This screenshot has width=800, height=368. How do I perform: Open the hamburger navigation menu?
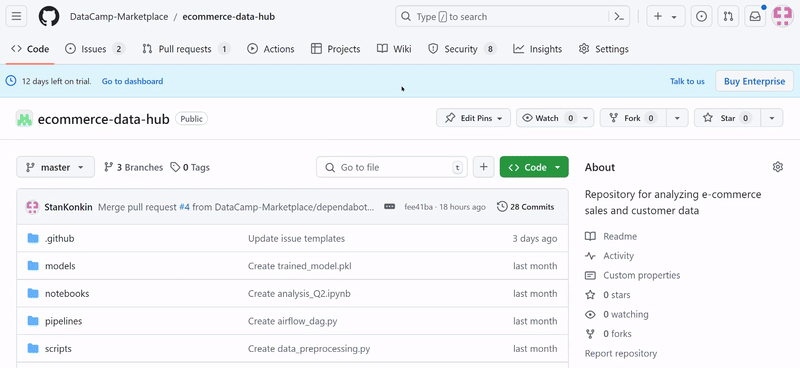coord(16,16)
